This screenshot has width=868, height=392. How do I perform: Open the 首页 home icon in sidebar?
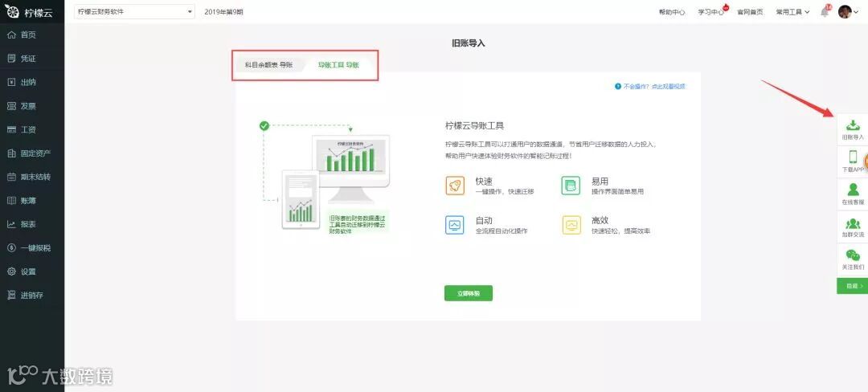(x=11, y=35)
